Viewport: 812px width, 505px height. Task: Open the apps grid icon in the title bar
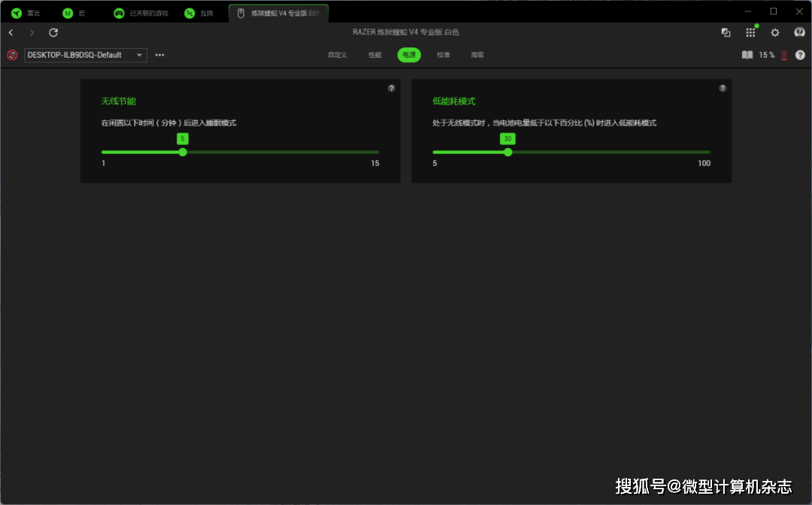coord(750,32)
